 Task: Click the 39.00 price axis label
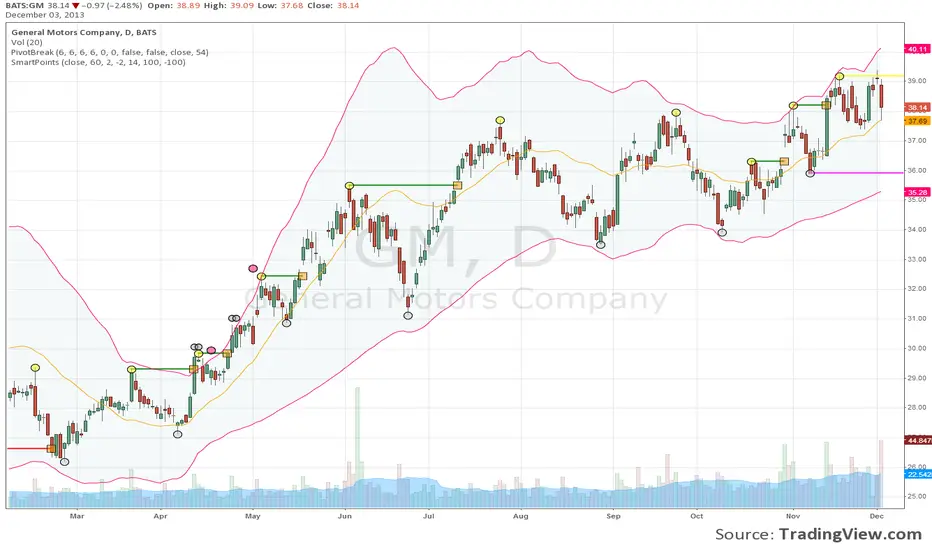[917, 81]
